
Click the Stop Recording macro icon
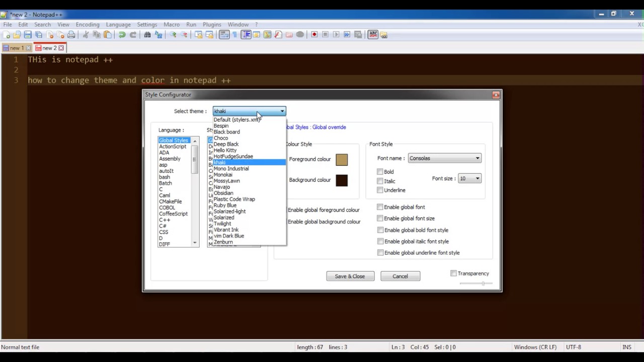(326, 35)
